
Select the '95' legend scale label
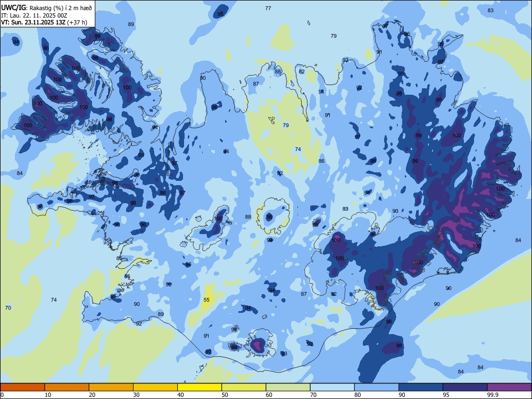point(446,395)
